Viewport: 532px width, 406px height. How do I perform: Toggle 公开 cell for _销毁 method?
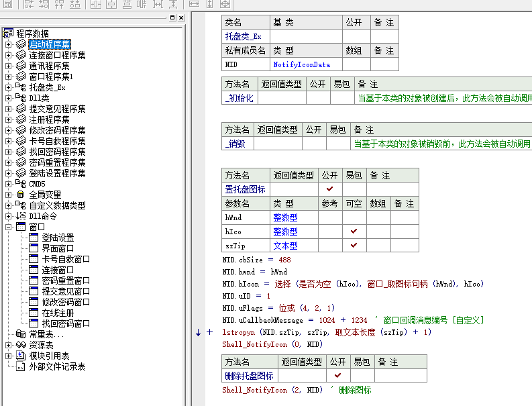[x=314, y=144]
